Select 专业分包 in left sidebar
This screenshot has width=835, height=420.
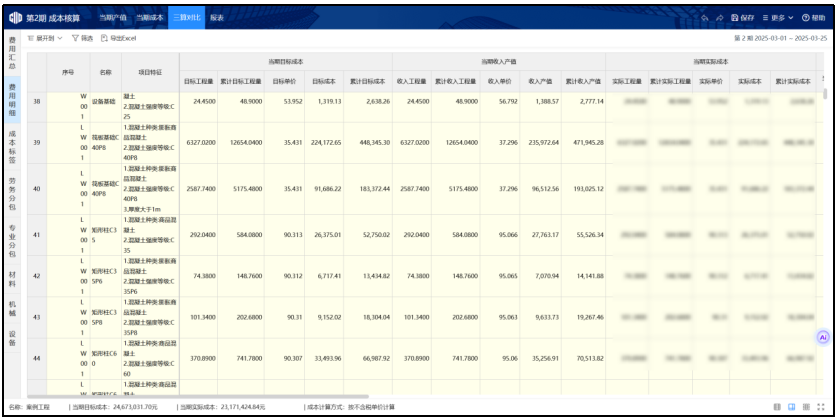pyautogui.click(x=12, y=240)
